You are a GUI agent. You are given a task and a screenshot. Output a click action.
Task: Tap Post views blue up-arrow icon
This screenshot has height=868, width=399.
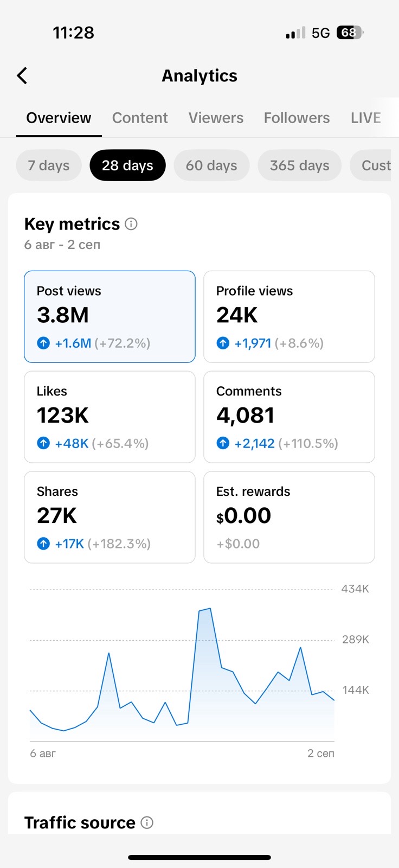point(43,343)
